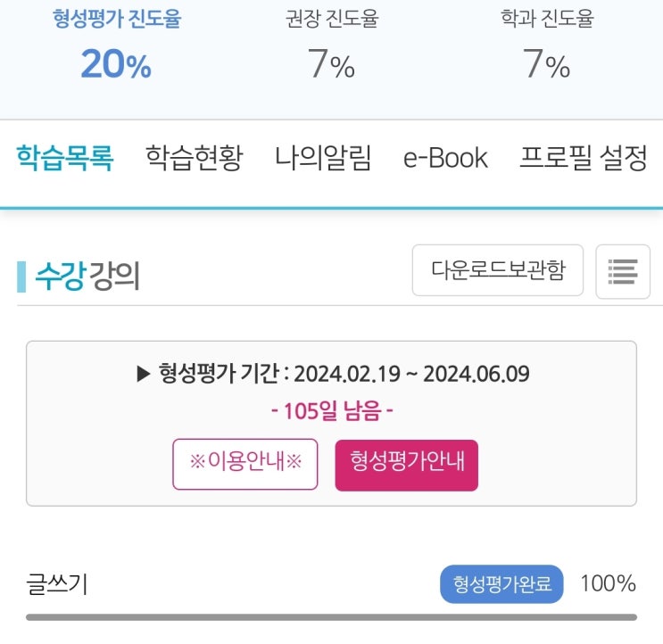The height and width of the screenshot is (644, 663).
Task: Click the 105일 남음 remaining days text
Action: coord(331,411)
